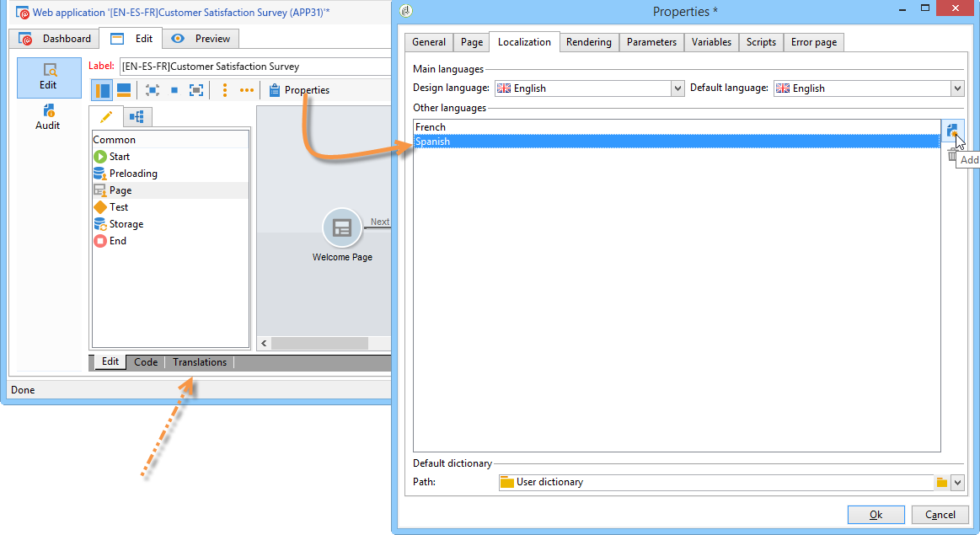Image resolution: width=980 pixels, height=535 pixels.
Task: Click the User dictionary path field
Action: pyautogui.click(x=715, y=482)
